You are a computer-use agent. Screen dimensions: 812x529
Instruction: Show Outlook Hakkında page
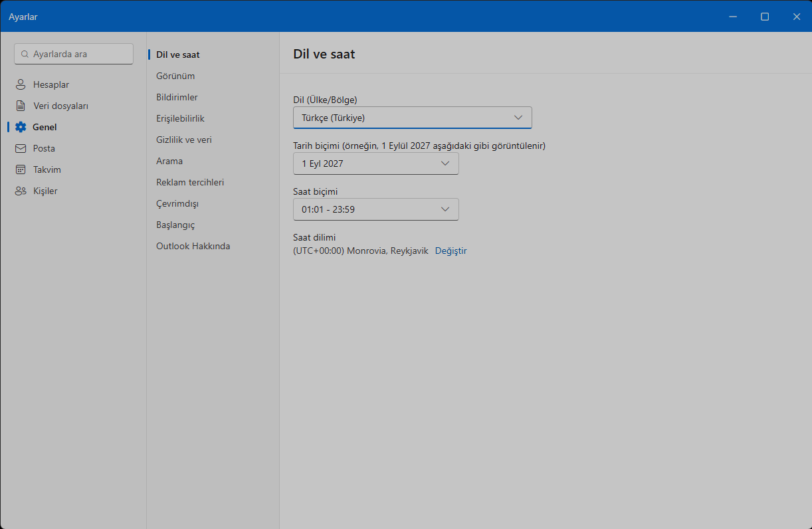pyautogui.click(x=193, y=246)
